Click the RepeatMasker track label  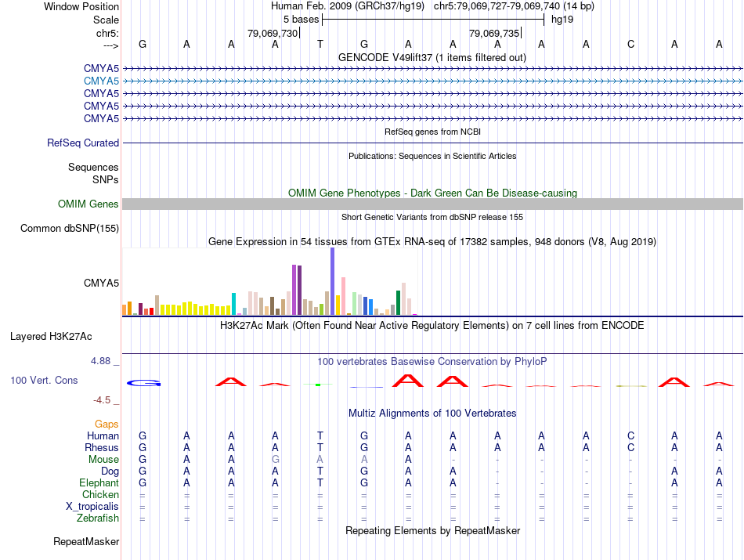(86, 541)
